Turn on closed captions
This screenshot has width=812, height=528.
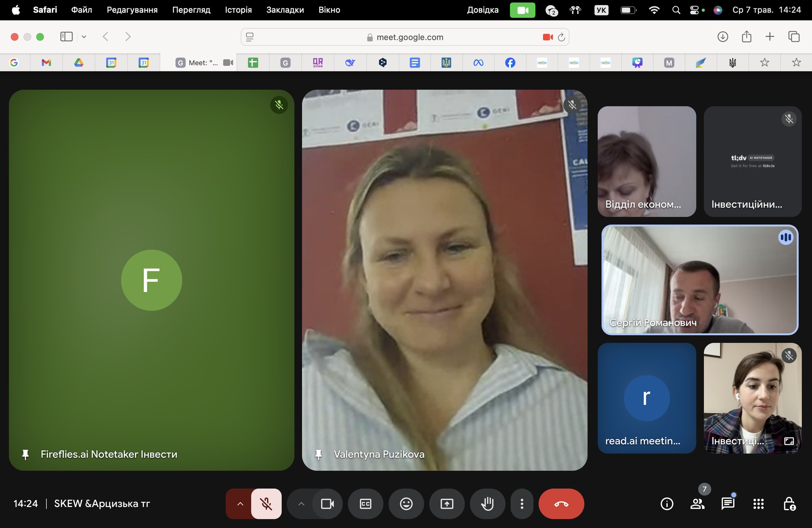366,504
